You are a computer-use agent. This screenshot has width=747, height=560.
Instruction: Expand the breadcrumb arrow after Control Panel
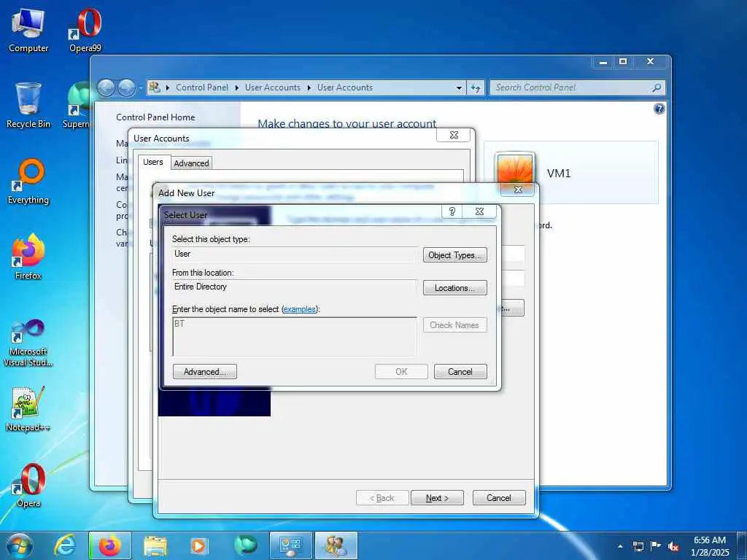tap(237, 87)
